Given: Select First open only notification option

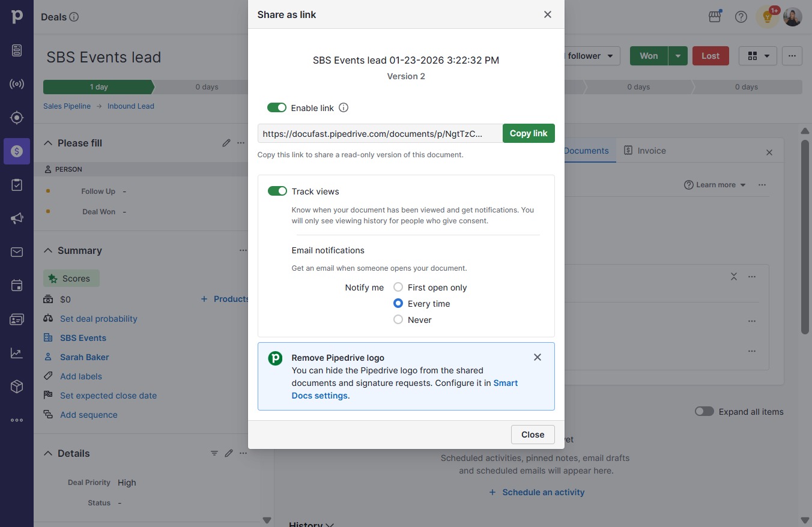Looking at the screenshot, I should (x=398, y=287).
